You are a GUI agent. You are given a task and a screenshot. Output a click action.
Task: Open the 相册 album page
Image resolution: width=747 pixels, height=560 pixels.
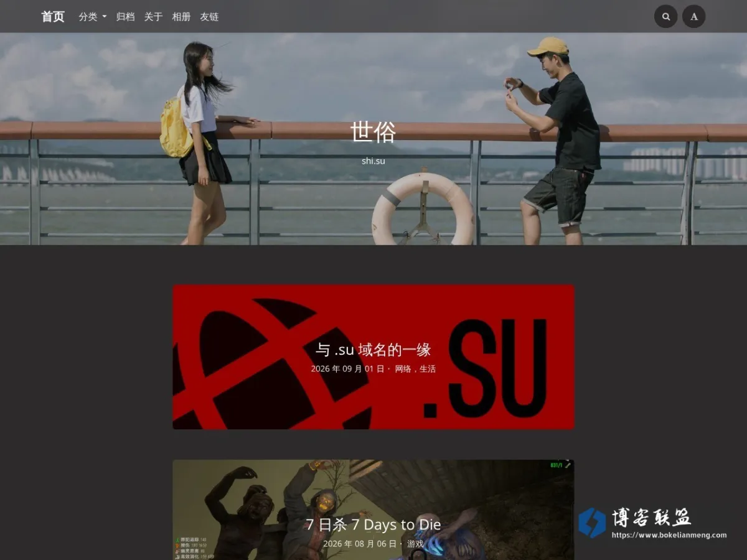point(181,17)
